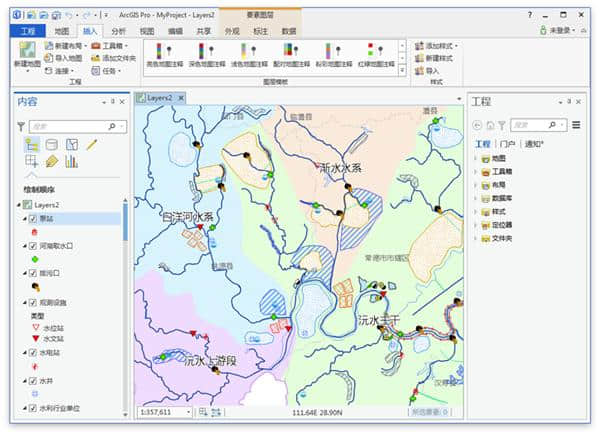Expand the 数据库 node in Project pane
600x435 pixels.
click(475, 199)
